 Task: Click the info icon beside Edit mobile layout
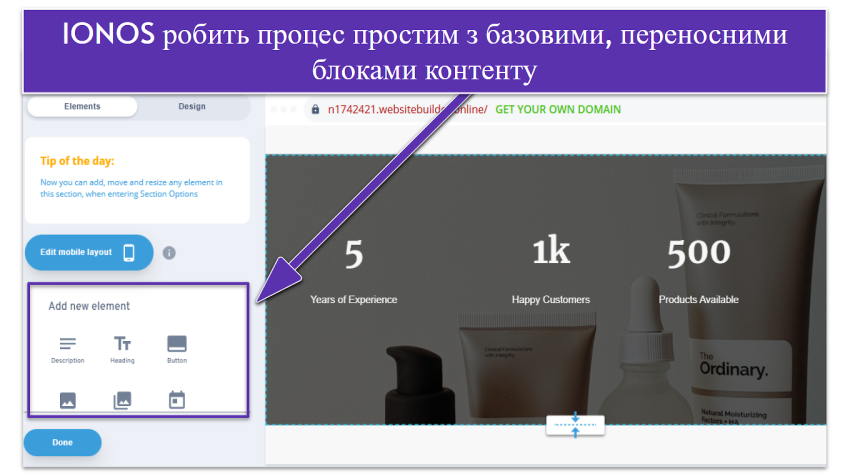point(169,253)
